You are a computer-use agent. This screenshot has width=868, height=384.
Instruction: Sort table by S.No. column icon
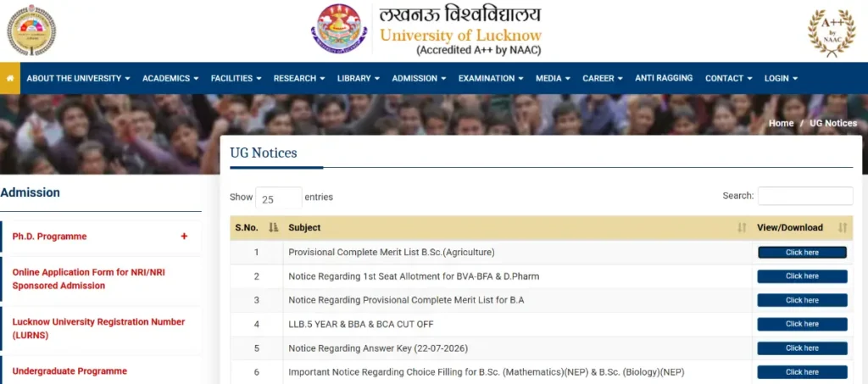(273, 227)
